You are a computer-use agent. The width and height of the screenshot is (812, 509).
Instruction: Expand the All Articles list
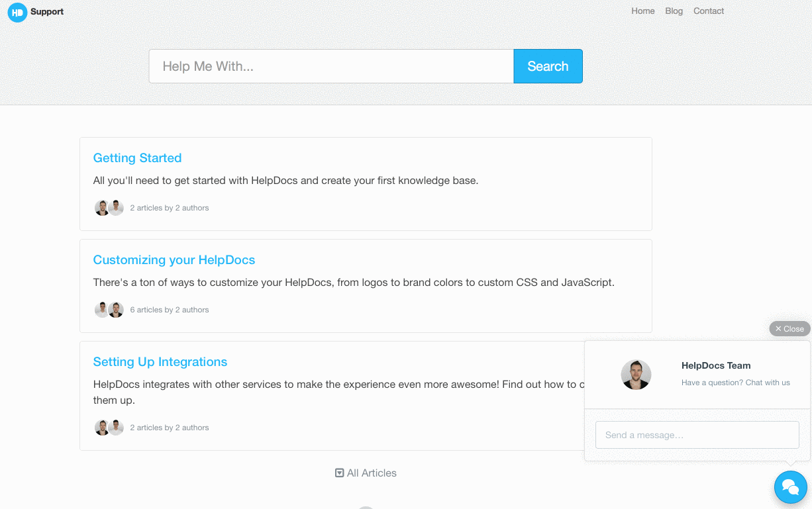pyautogui.click(x=366, y=473)
